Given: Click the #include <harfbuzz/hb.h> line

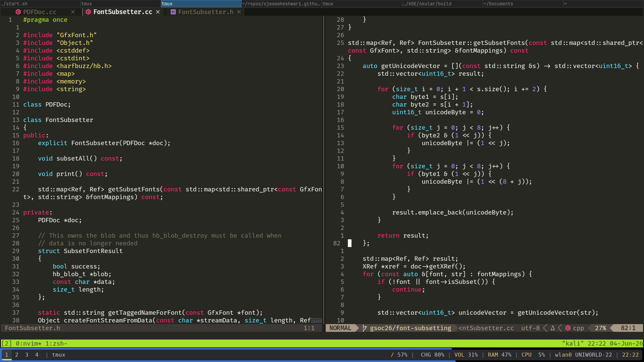Looking at the screenshot, I should [x=67, y=66].
